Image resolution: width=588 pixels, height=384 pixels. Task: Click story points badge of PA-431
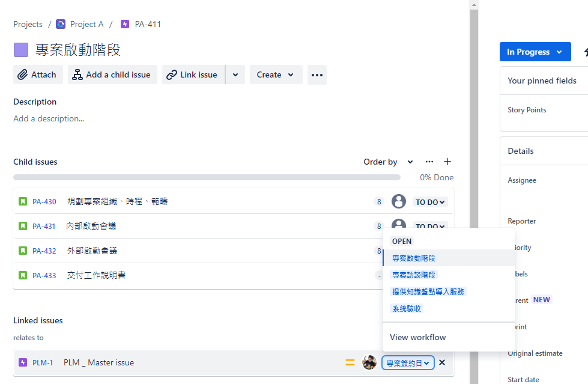point(379,226)
